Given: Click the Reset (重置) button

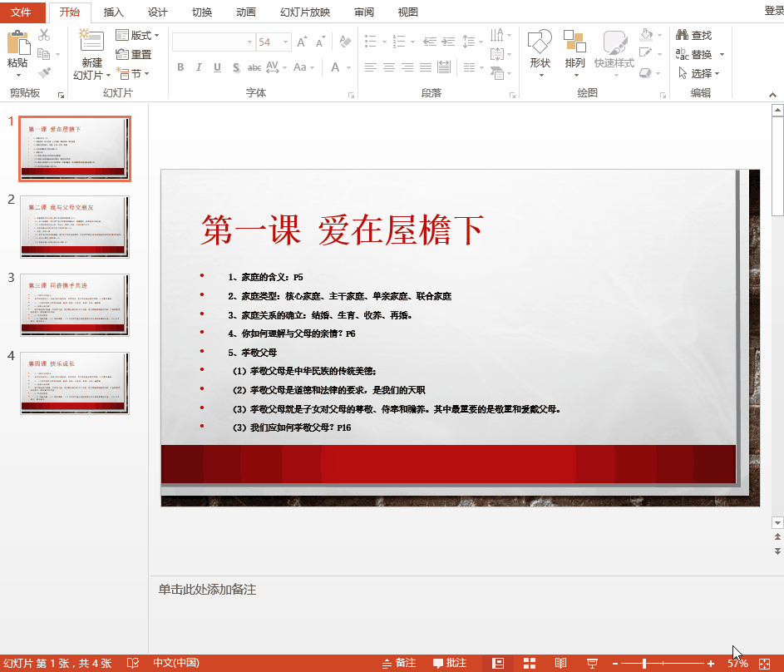Looking at the screenshot, I should [x=134, y=54].
